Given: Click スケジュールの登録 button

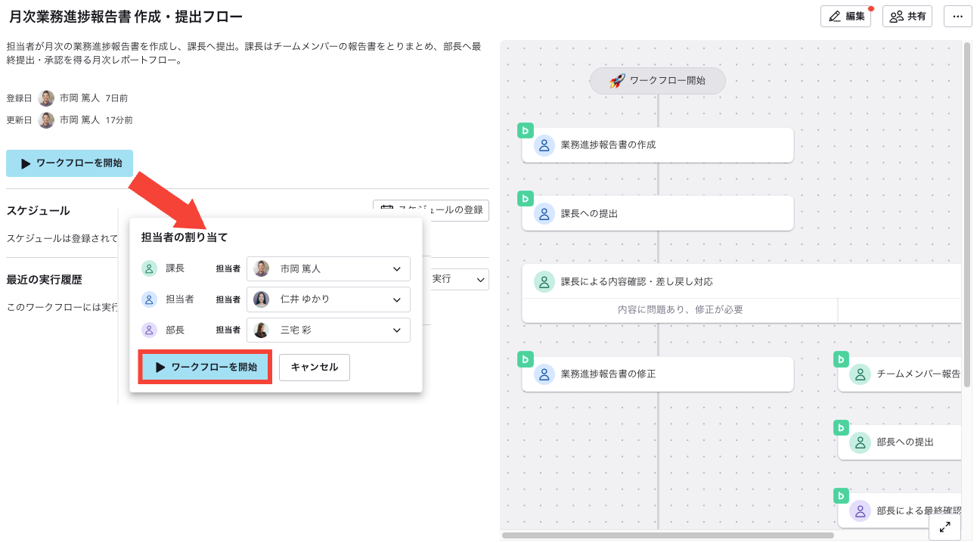Looking at the screenshot, I should coord(431,210).
